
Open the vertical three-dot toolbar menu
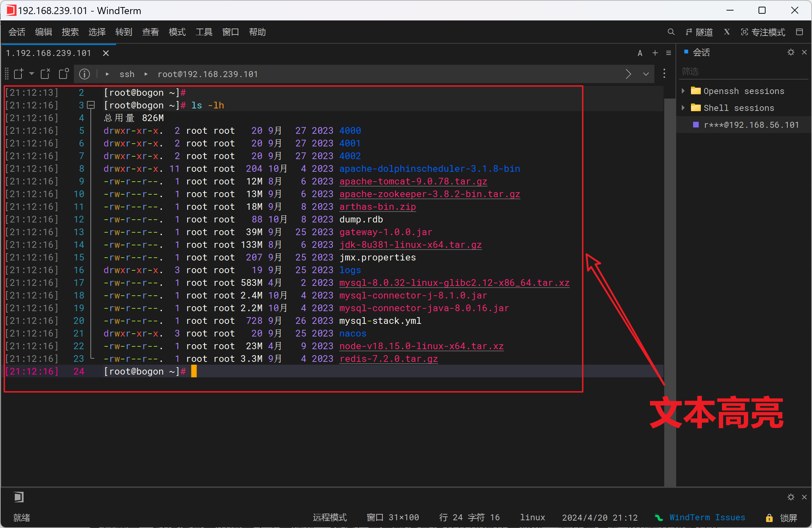664,73
